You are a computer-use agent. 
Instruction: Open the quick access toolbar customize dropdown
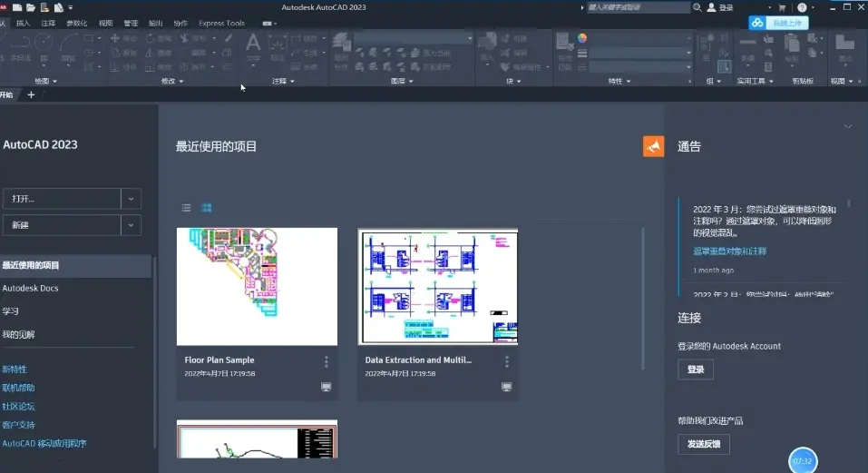pyautogui.click(x=71, y=8)
